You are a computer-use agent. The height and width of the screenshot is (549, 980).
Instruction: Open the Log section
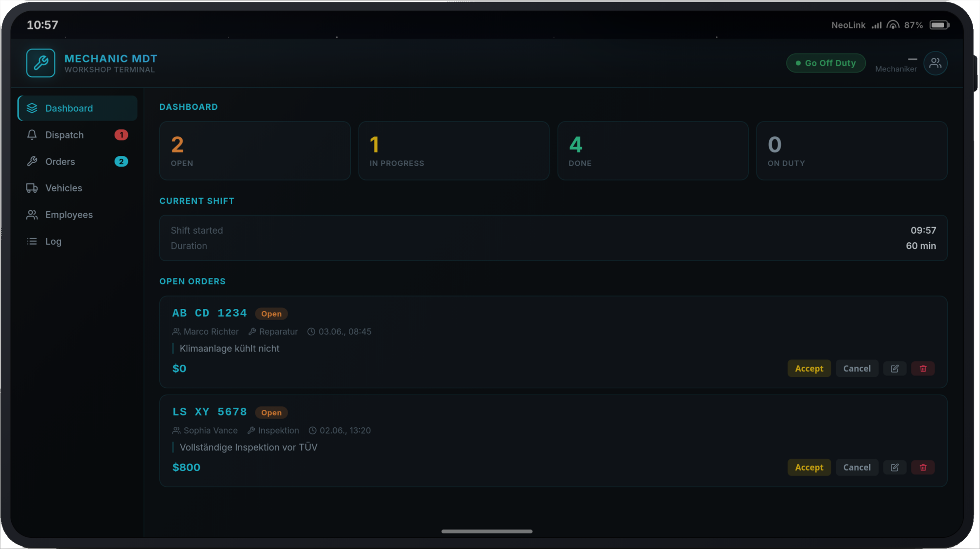pyautogui.click(x=77, y=241)
